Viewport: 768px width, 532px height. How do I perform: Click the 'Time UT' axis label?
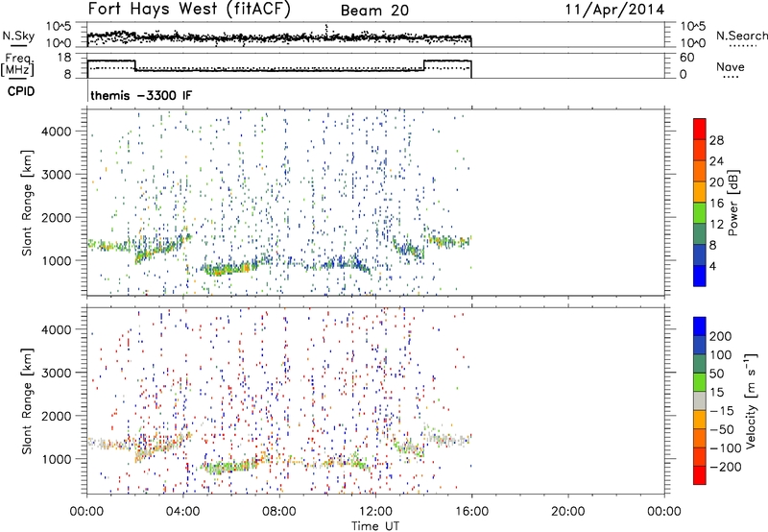click(375, 526)
